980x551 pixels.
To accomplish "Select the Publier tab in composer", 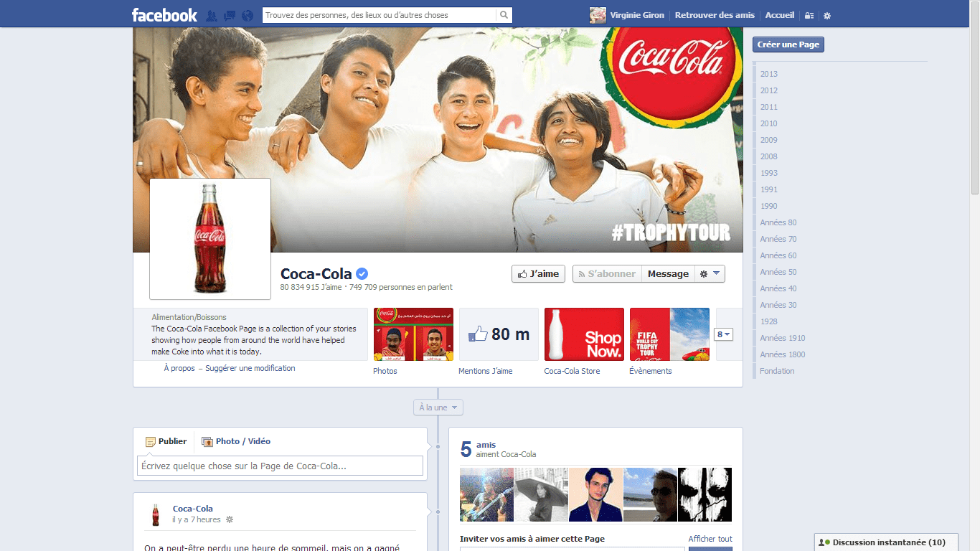I will click(x=166, y=441).
